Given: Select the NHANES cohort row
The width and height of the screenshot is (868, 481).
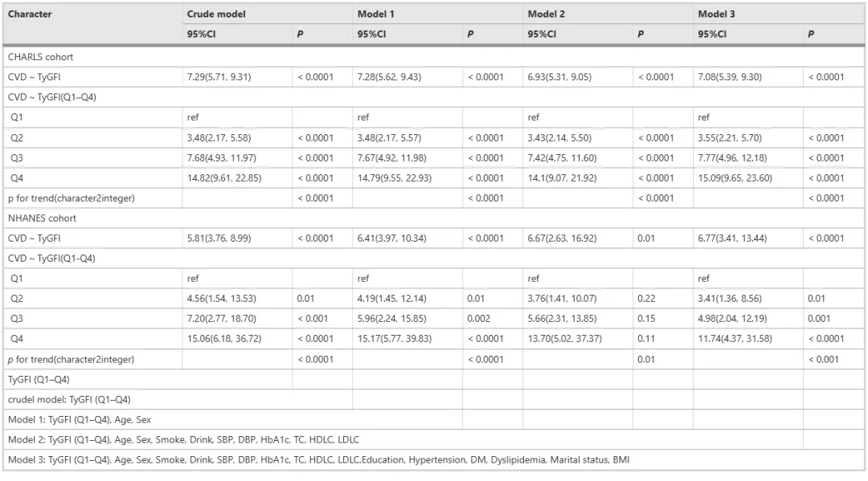Looking at the screenshot, I should coord(433,218).
